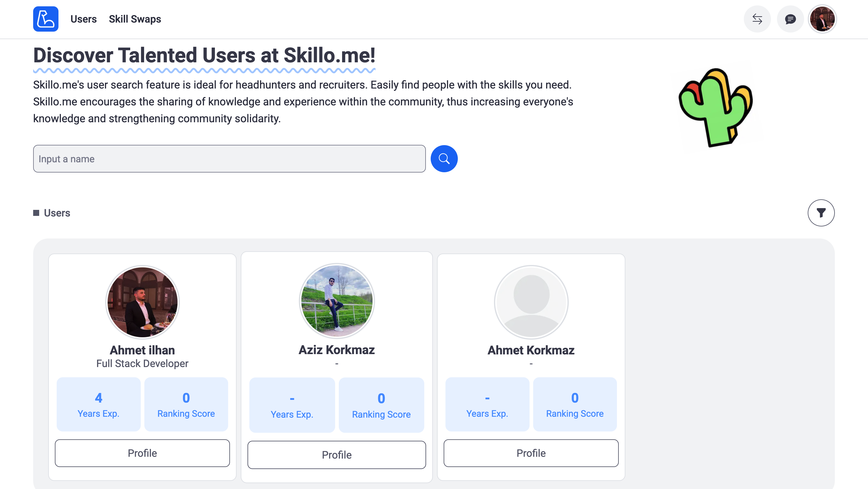
Task: Click the cactus illustration
Action: coord(715,108)
